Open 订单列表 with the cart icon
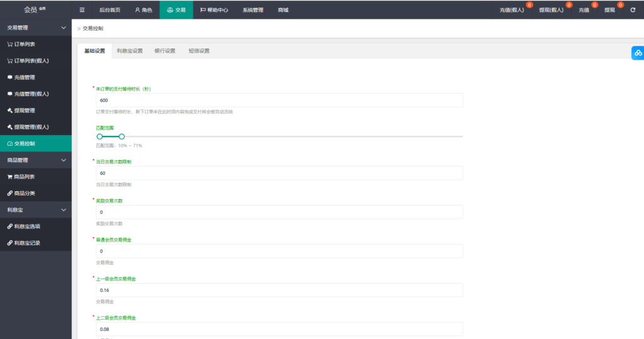Screen dimensions: 644x339 (x=25, y=45)
